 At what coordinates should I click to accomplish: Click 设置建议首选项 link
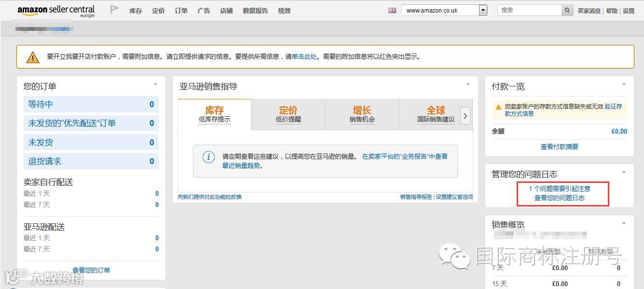click(x=454, y=197)
